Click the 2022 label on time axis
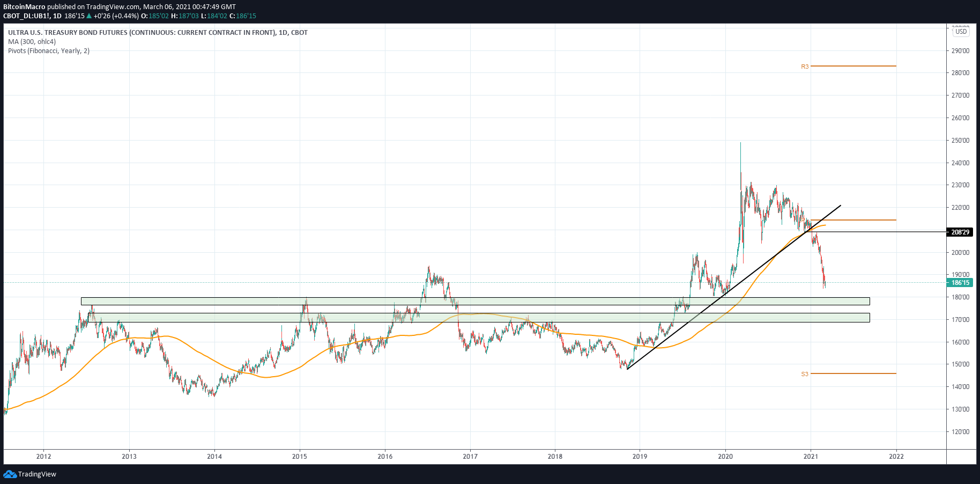 (x=896, y=457)
